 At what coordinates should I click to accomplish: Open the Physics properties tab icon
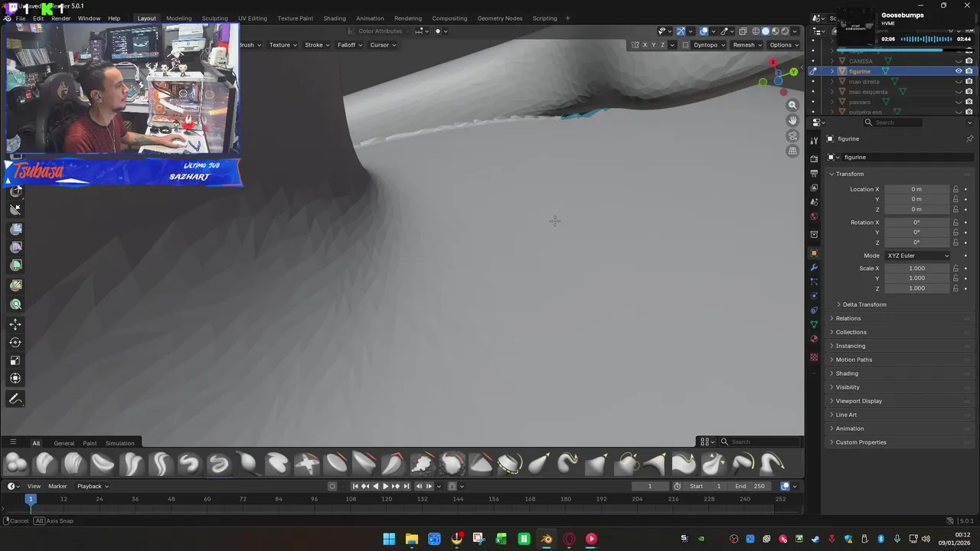(x=814, y=296)
